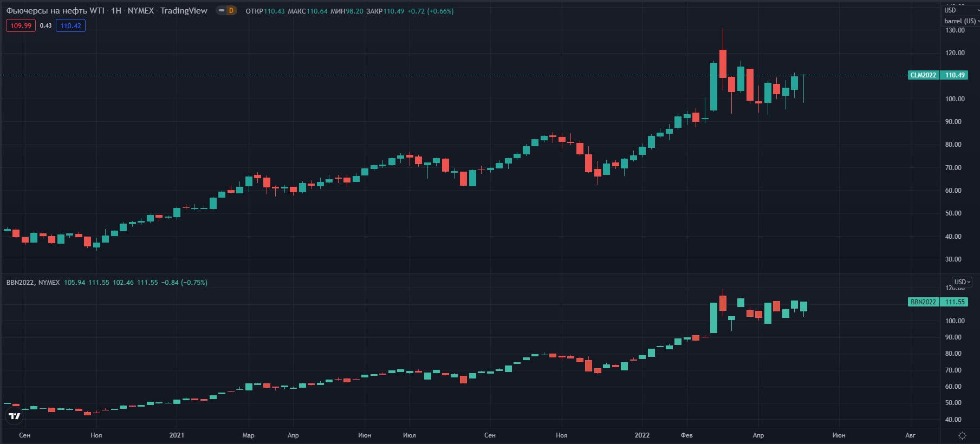980x444 pixels.
Task: Click the 2022 label on time axis
Action: [x=642, y=435]
